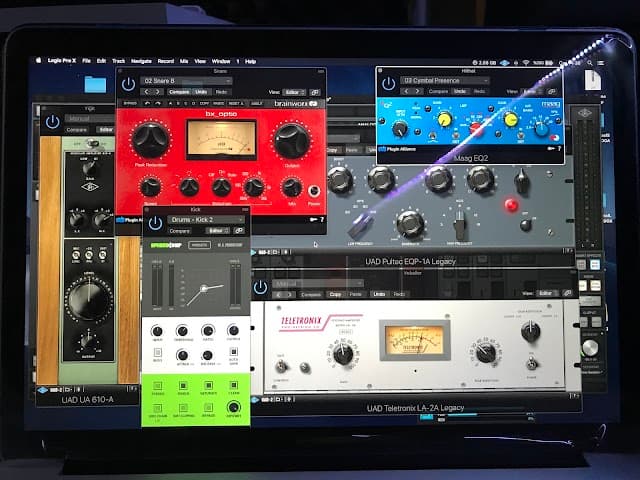Open the Record menu
Viewport: 640px width, 480px height.
[x=166, y=61]
